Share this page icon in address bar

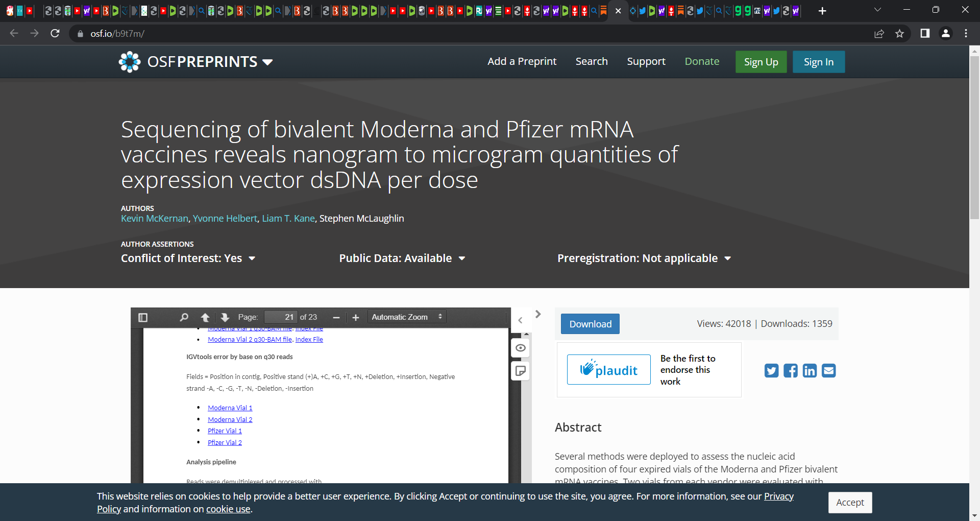pos(879,34)
